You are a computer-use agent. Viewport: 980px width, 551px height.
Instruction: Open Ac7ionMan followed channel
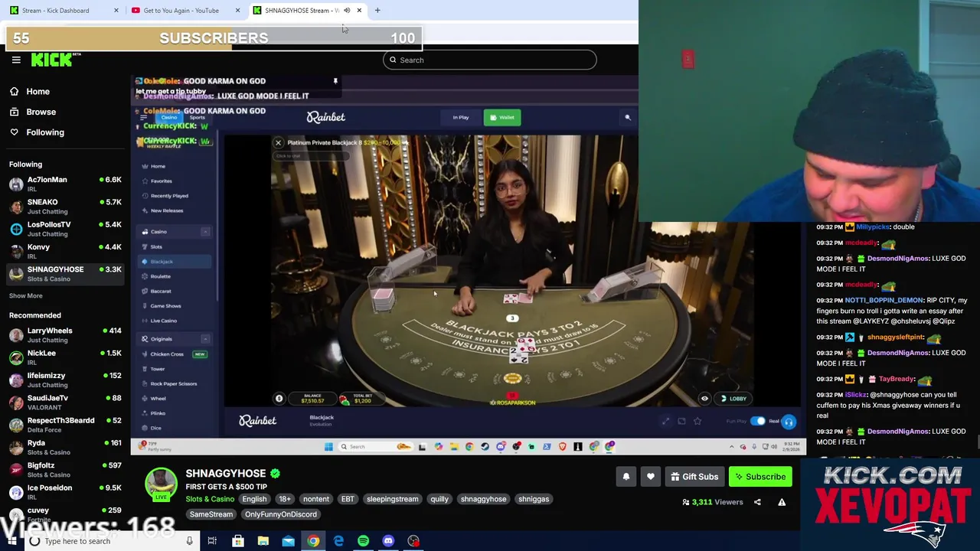pyautogui.click(x=64, y=184)
